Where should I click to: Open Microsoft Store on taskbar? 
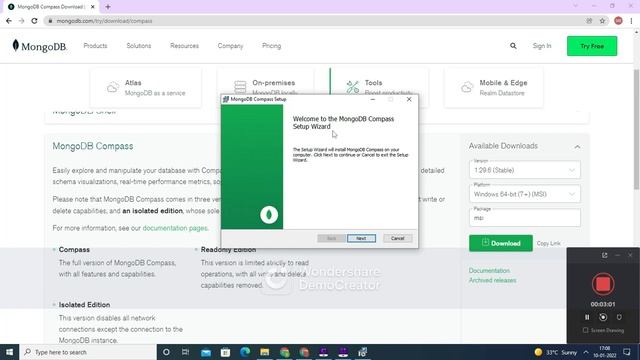pos(225,352)
